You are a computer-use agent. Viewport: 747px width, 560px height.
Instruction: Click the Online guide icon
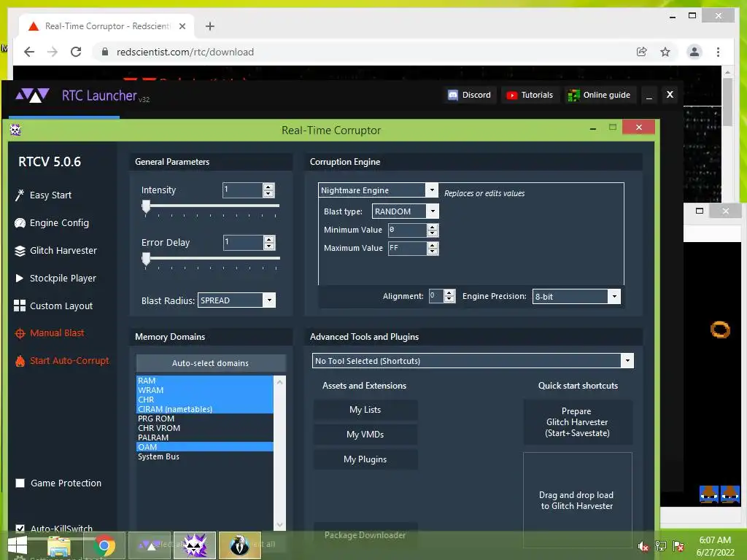point(573,96)
